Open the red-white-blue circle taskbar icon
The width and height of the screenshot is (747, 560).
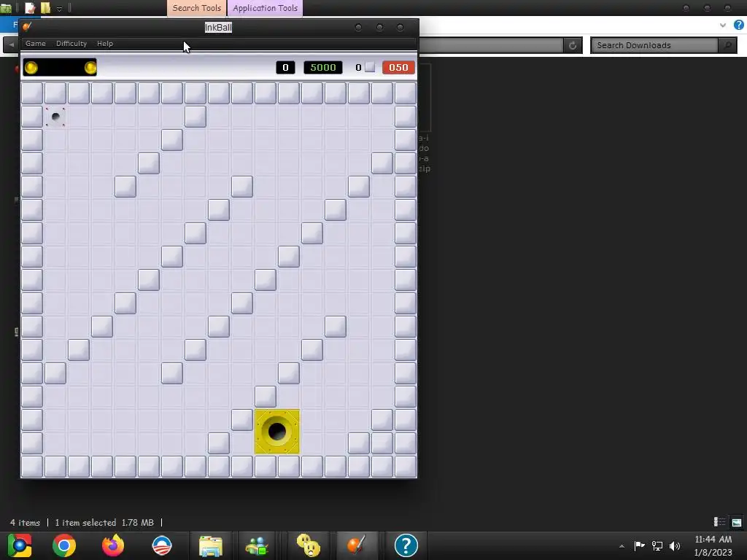click(x=162, y=545)
